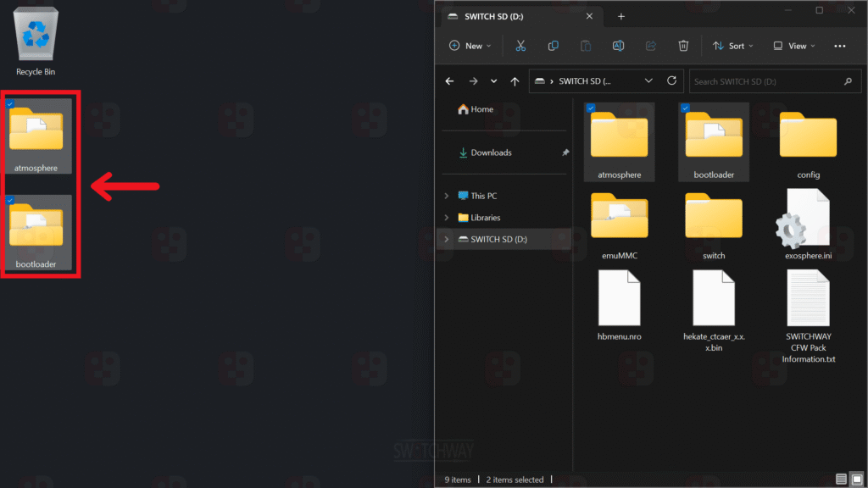Image resolution: width=868 pixels, height=488 pixels.
Task: Open the View dropdown menu
Action: (793, 46)
